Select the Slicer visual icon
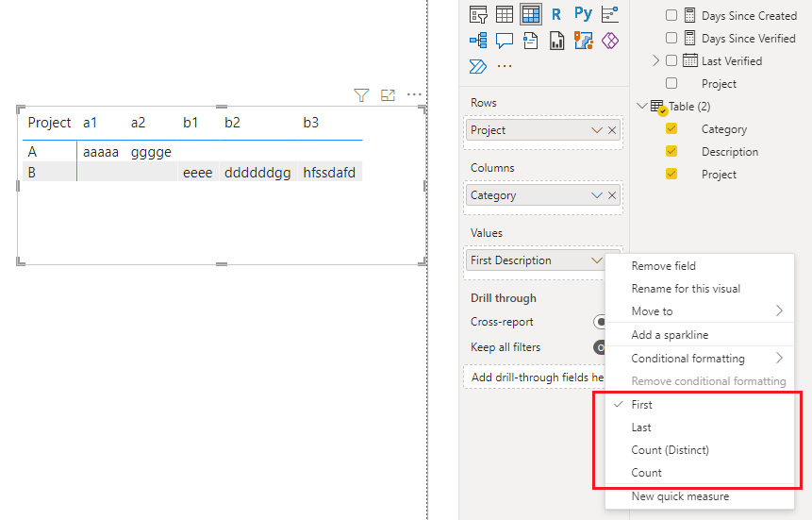The image size is (812, 520). point(478,14)
